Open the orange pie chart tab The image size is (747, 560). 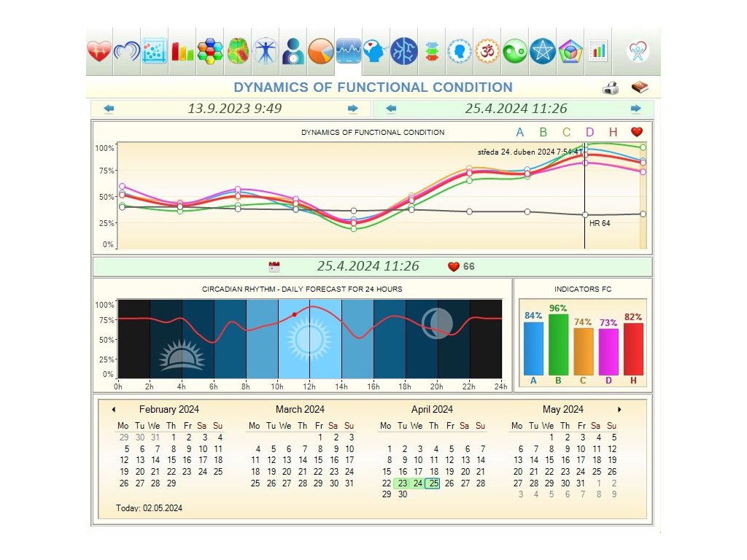click(321, 51)
